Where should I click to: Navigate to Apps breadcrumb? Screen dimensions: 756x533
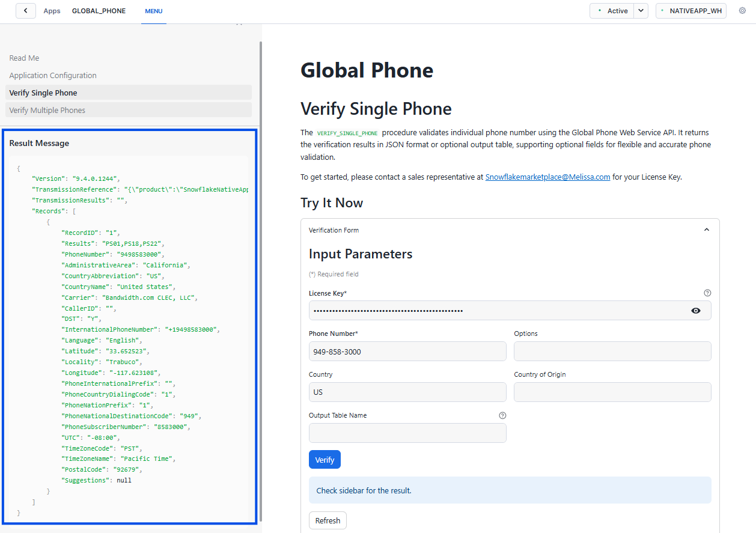52,11
